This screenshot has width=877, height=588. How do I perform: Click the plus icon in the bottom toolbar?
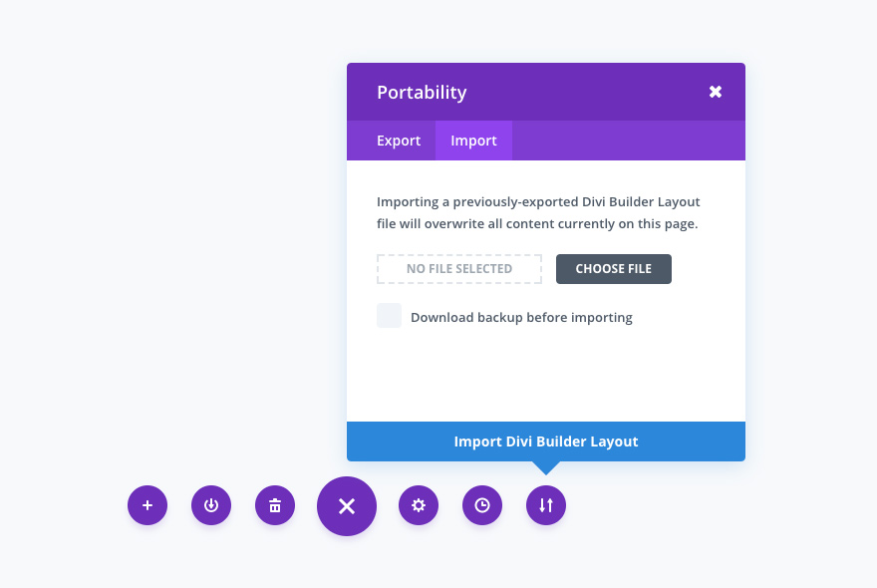[147, 505]
